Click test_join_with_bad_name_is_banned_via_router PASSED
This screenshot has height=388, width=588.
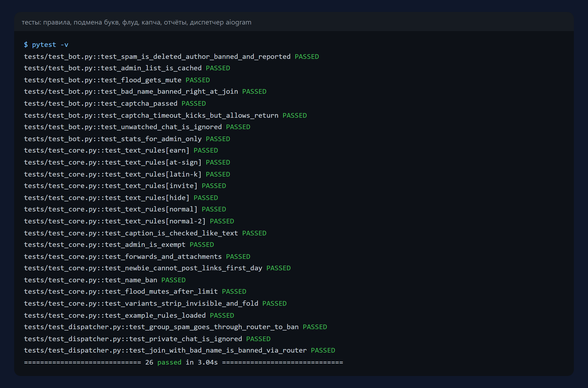(323, 350)
